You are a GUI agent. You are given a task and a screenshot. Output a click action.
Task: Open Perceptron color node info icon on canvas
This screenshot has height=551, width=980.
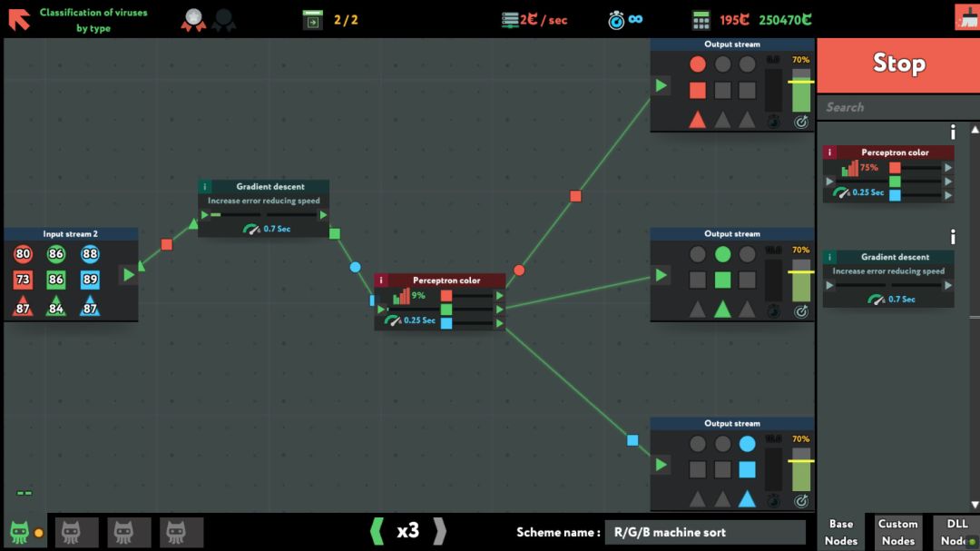[380, 280]
